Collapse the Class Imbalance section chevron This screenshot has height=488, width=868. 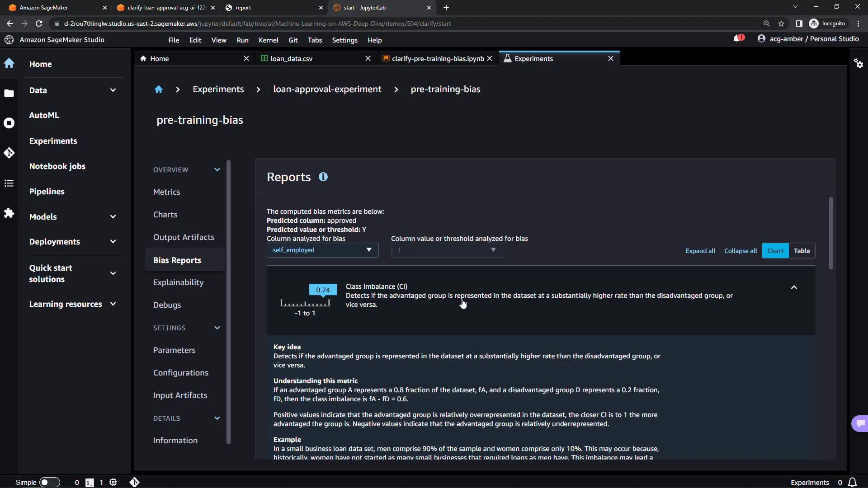tap(794, 287)
